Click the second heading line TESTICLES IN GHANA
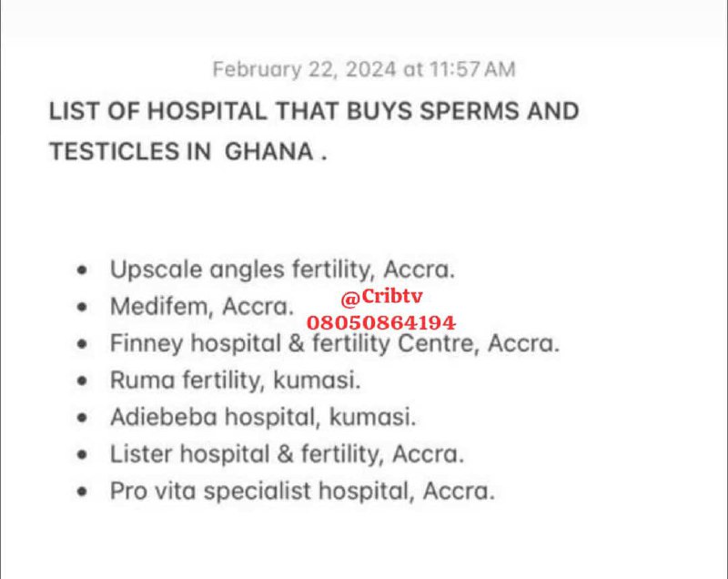The height and width of the screenshot is (579, 728). coord(188,152)
